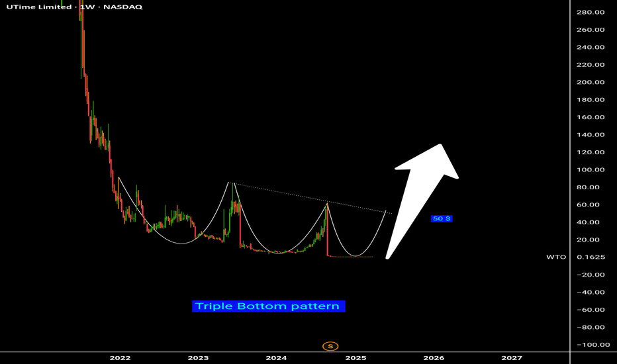The width and height of the screenshot is (617, 364).
Task: Click the 2024 time axis label
Action: tap(276, 357)
